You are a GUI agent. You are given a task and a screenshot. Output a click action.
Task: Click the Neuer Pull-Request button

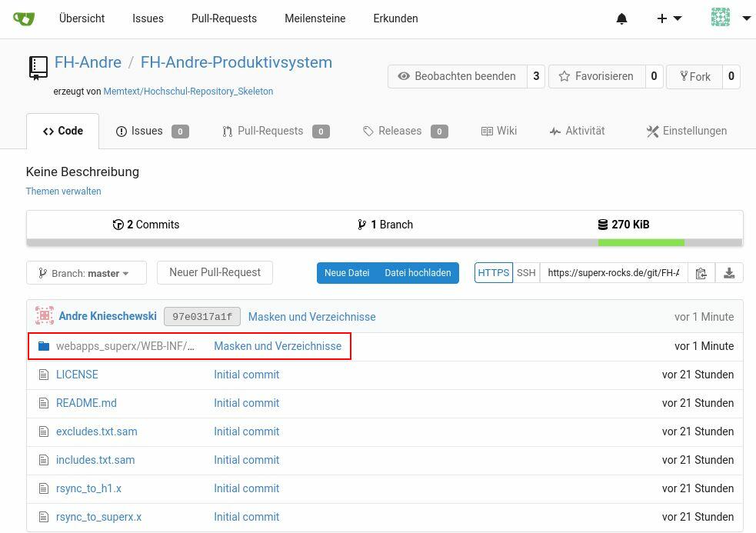pos(215,272)
